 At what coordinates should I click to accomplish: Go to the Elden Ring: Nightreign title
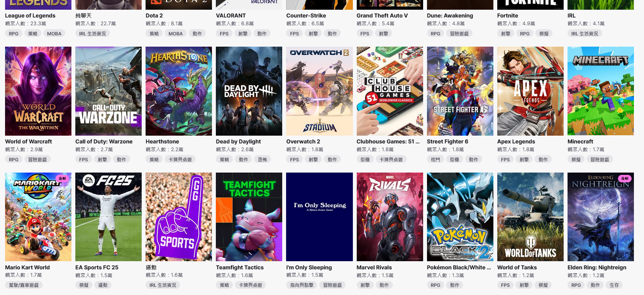(x=597, y=267)
